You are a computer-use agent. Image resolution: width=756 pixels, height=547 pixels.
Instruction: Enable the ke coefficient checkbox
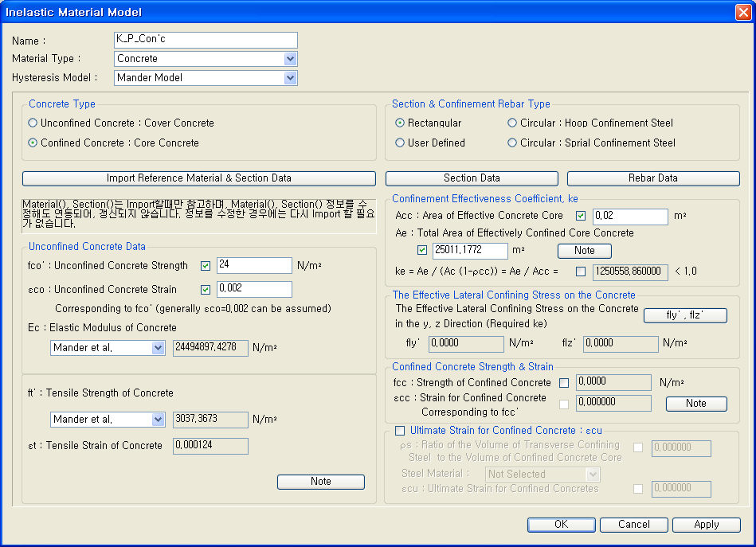(x=581, y=272)
